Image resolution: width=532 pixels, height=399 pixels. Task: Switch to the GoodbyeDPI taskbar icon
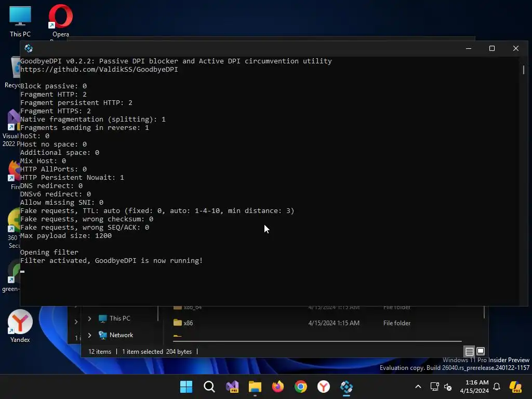pos(347,387)
